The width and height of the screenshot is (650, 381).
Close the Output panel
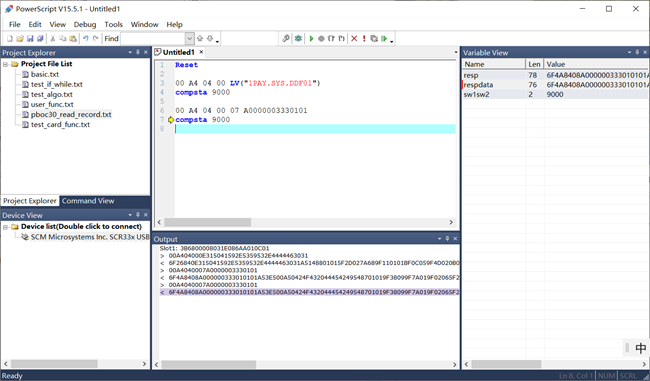(455, 239)
